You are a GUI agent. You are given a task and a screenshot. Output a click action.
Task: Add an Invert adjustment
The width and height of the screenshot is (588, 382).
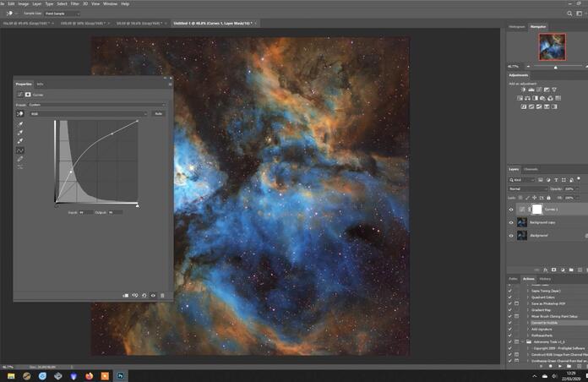pyautogui.click(x=524, y=107)
